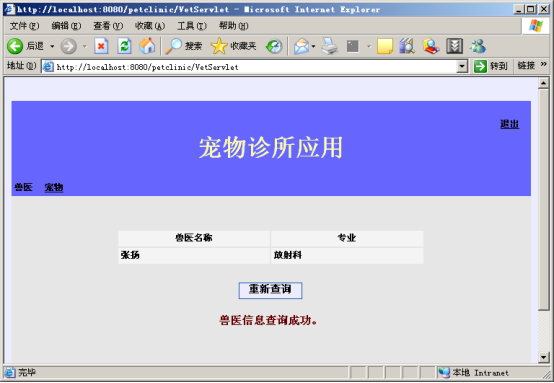554x383 pixels.
Task: Close the Internet Explorer window
Action: click(x=543, y=9)
